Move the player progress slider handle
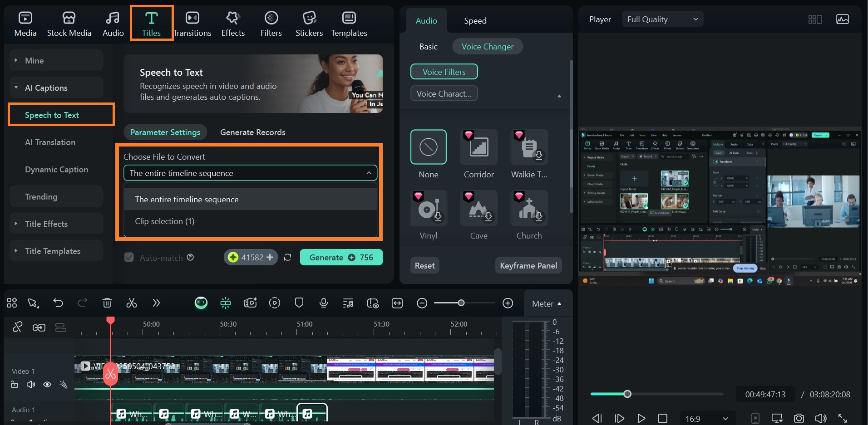This screenshot has height=425, width=868. [627, 394]
